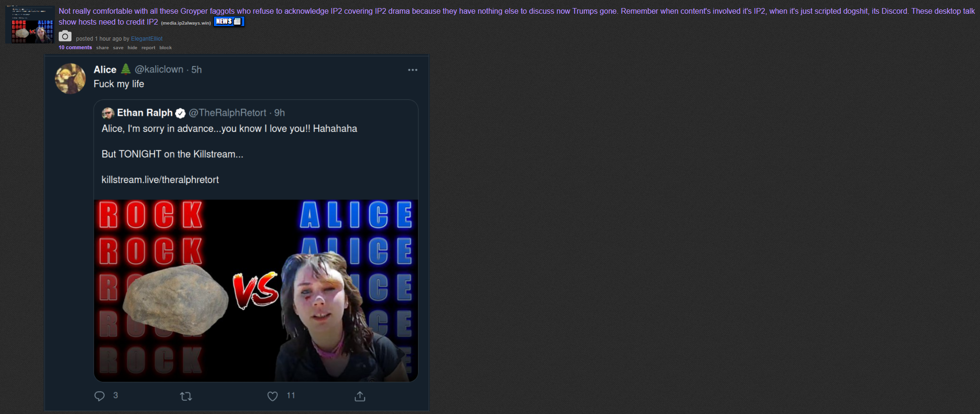The image size is (980, 414).
Task: Open the 10 comments link
Action: click(x=75, y=48)
